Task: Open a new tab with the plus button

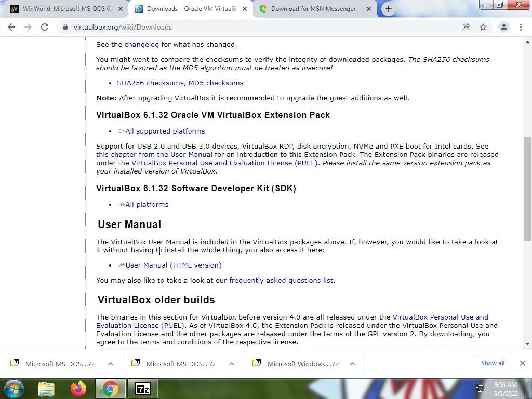Action: coord(389,9)
